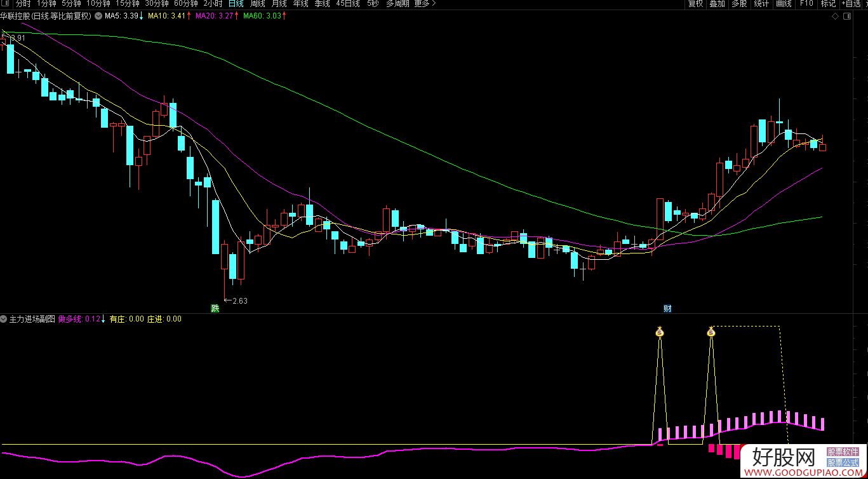868x479 pixels.
Task: Click the 3.91 high price label
Action: (x=18, y=38)
